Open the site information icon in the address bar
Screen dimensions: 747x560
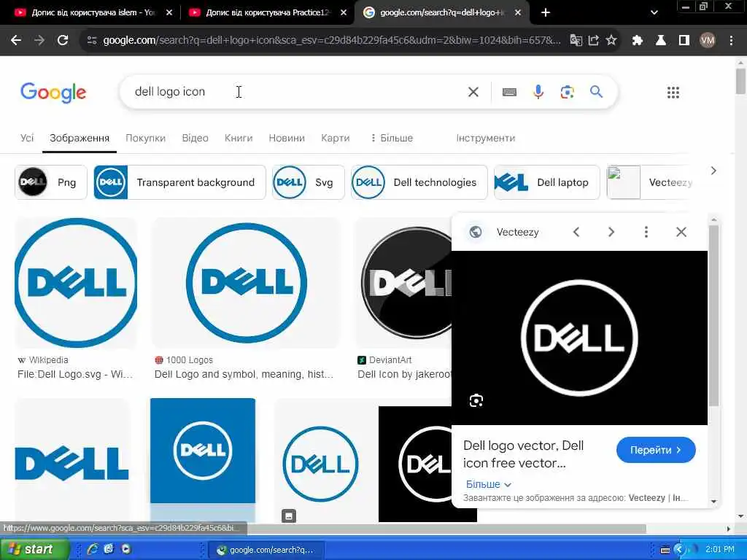click(x=92, y=41)
